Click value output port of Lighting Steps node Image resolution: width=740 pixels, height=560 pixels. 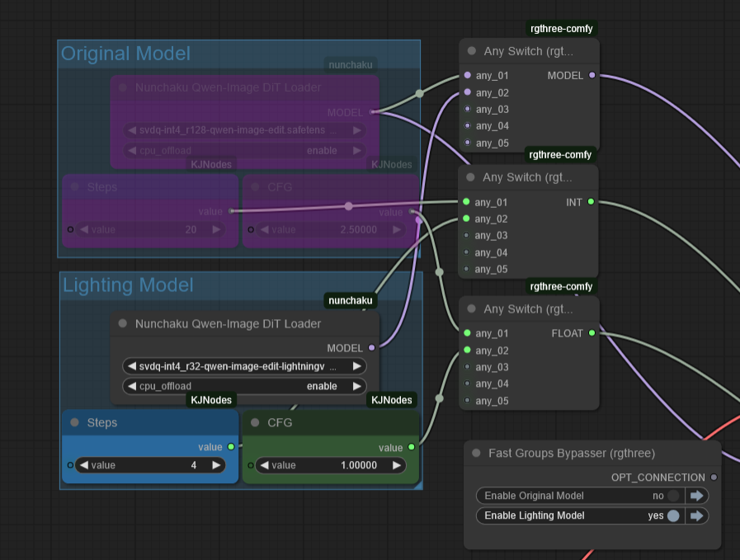[231, 447]
